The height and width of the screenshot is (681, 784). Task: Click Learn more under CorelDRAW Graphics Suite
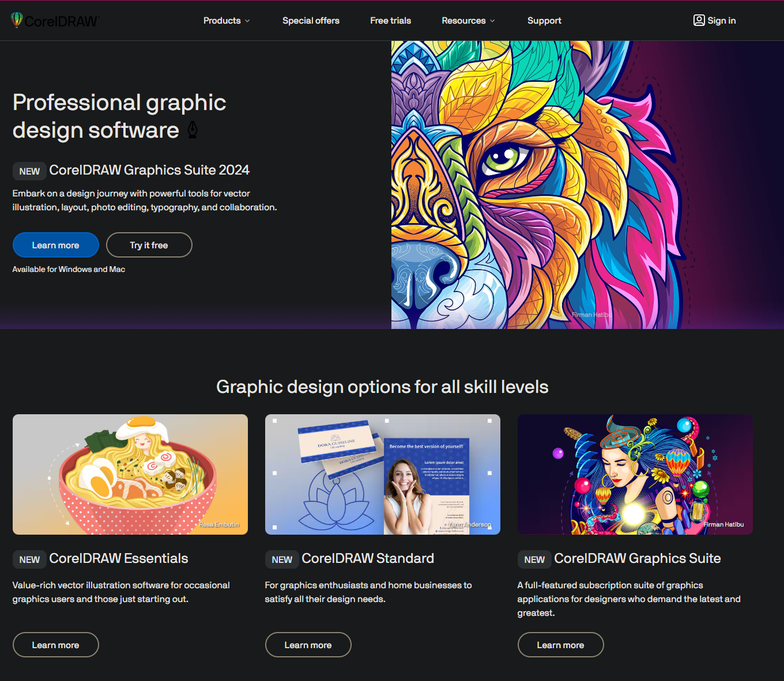561,645
